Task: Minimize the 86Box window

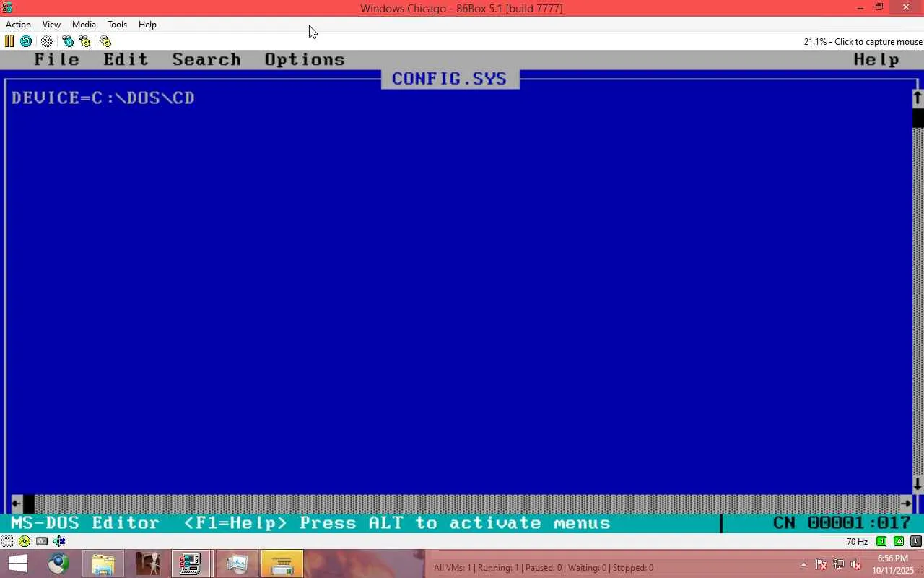Action: 861,8
